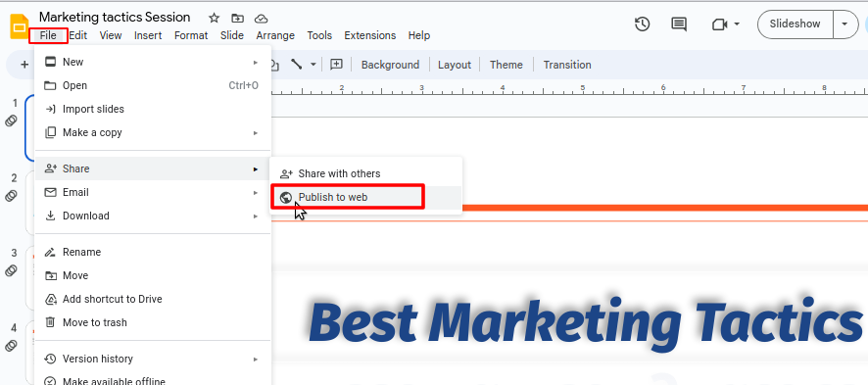Open the comments history icon
Screen dimensions: 868x385
pos(679,24)
